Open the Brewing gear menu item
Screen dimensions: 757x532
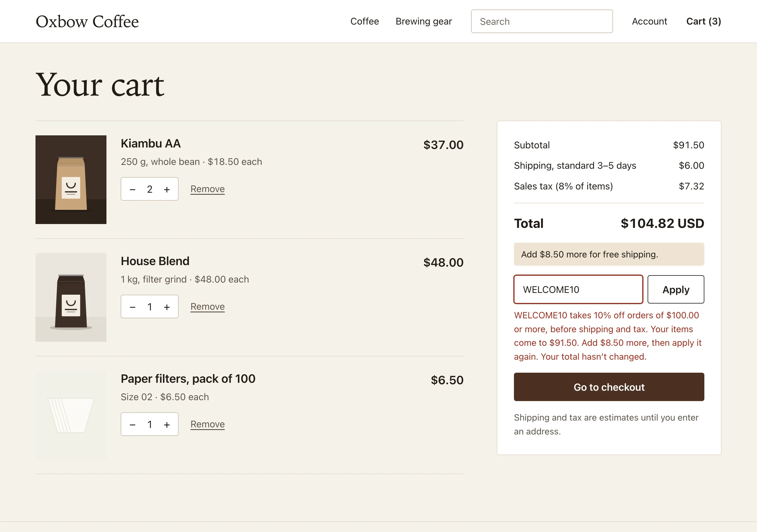(424, 21)
